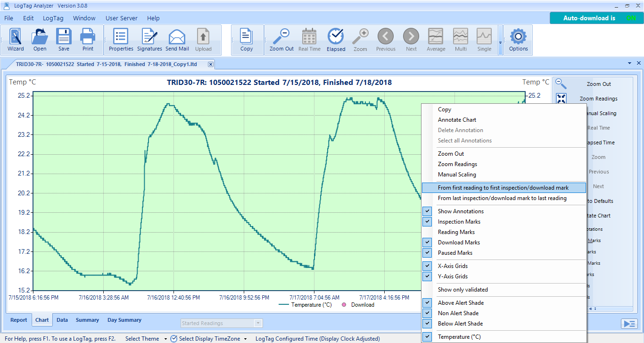Viewport: 644px width, 343px height.
Task: Click the Open folder icon
Action: tap(40, 40)
